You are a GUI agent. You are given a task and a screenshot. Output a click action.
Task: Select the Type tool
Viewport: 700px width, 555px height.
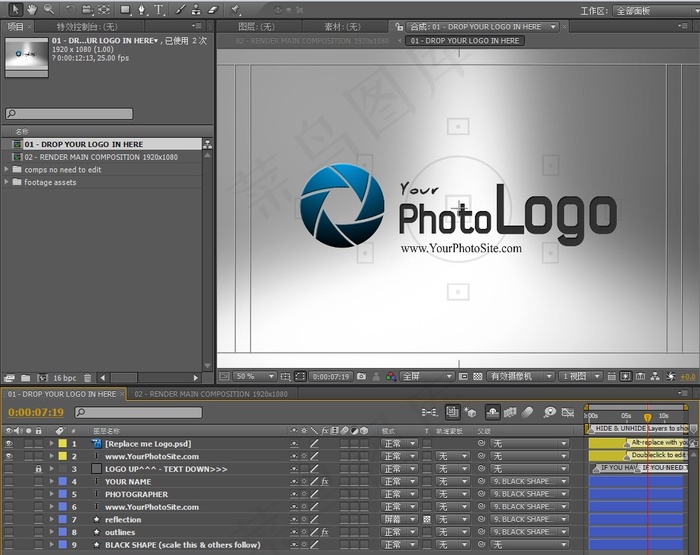click(x=158, y=9)
